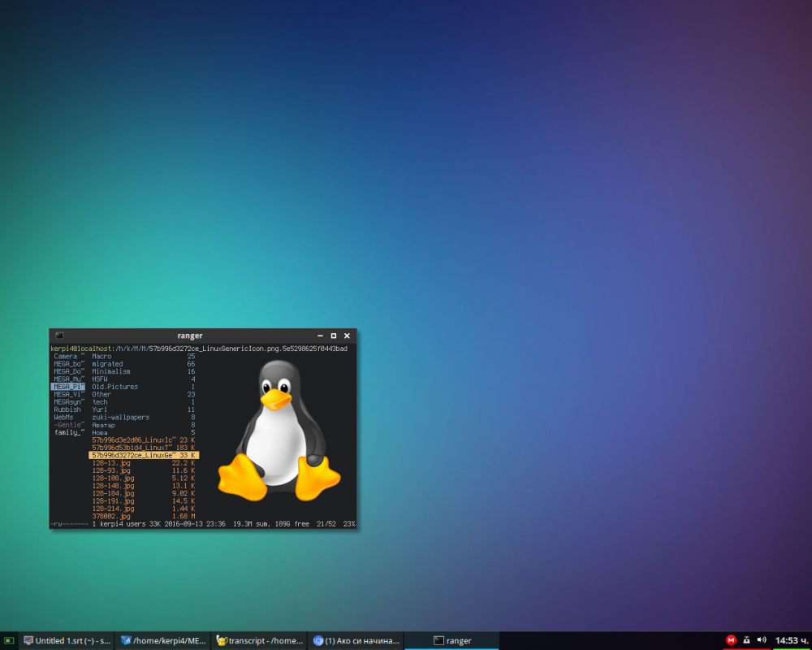The image size is (812, 650).
Task: Click the 21/52 file counter
Action: tap(326, 524)
